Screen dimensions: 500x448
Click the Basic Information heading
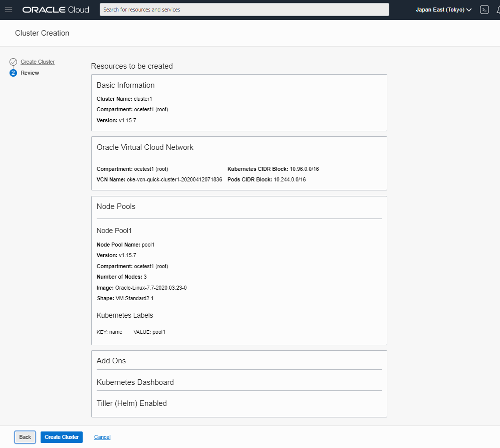point(126,85)
